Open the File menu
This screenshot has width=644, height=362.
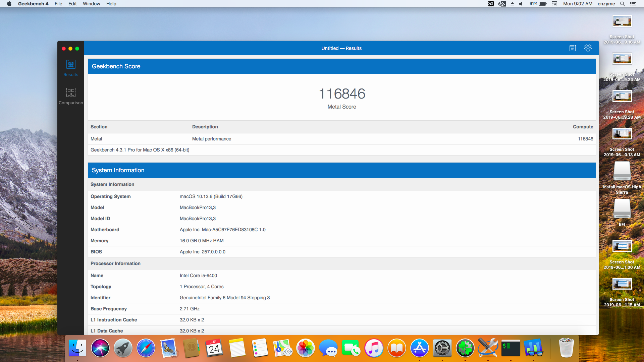(x=58, y=4)
